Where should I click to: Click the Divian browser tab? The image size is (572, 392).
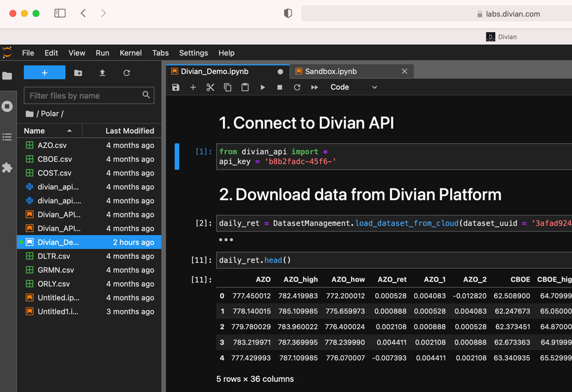[501, 37]
